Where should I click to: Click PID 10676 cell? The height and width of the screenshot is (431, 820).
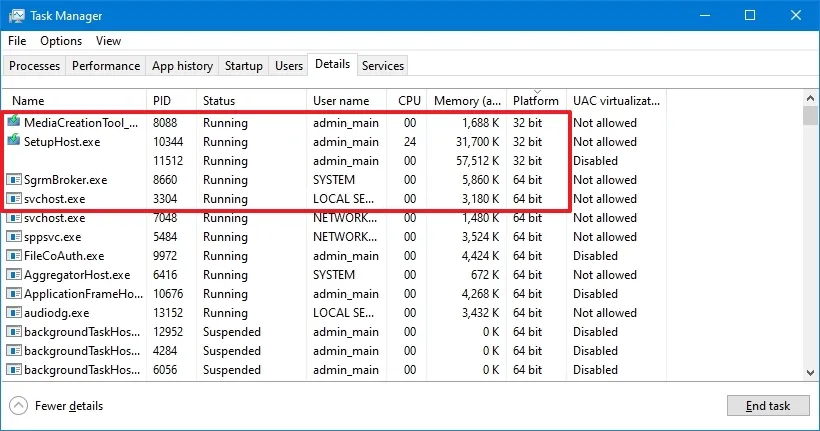point(168,294)
